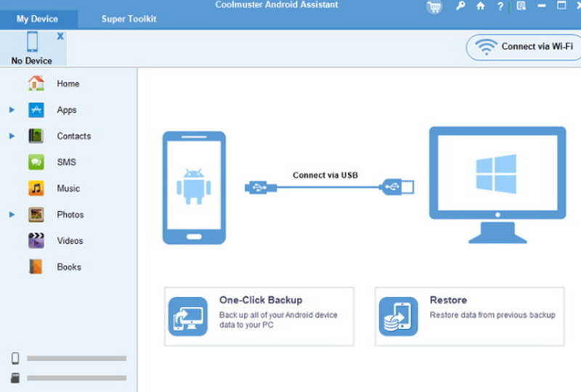Click the One-Click Backup icon

coord(188,317)
